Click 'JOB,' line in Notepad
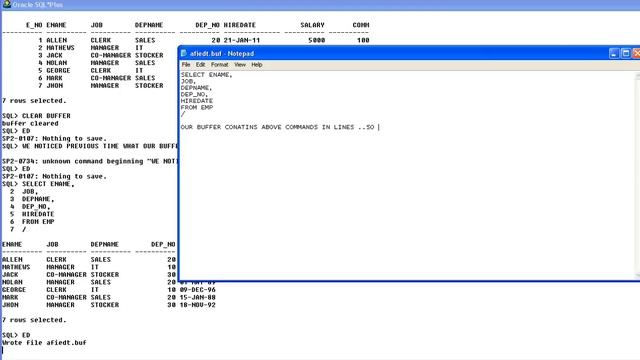 [189, 81]
